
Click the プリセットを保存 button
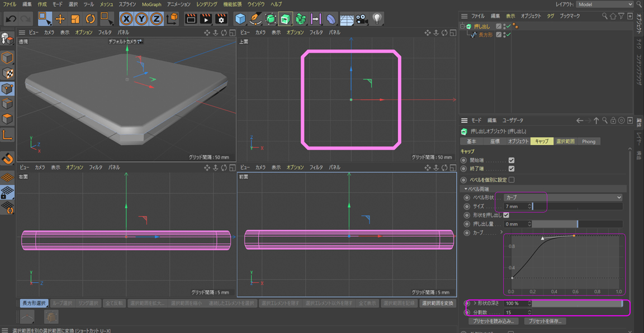545,321
